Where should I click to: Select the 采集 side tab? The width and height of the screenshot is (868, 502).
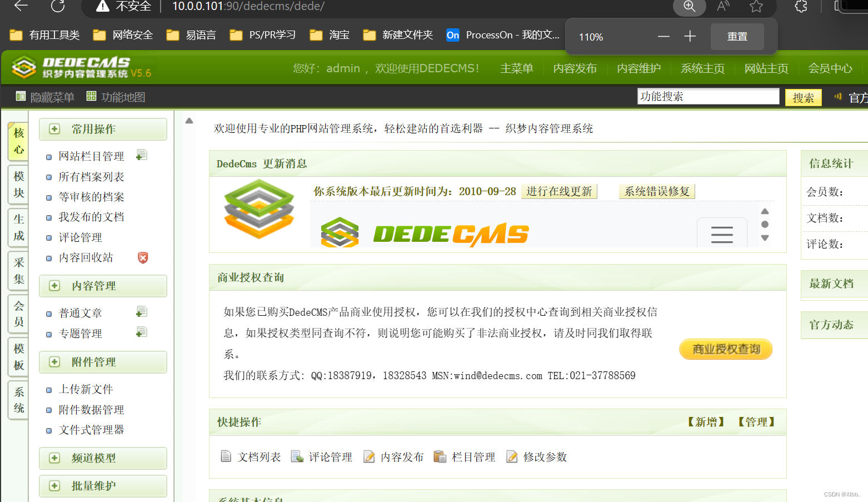point(18,271)
